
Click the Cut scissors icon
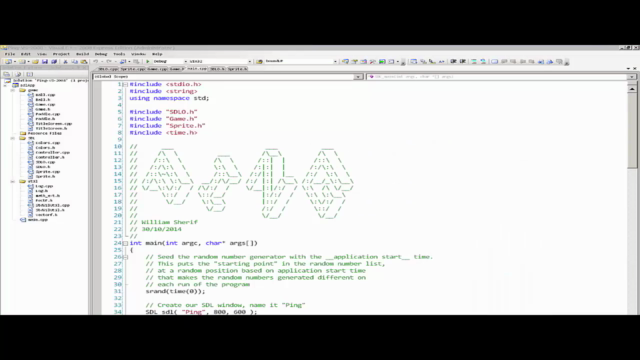[65, 62]
